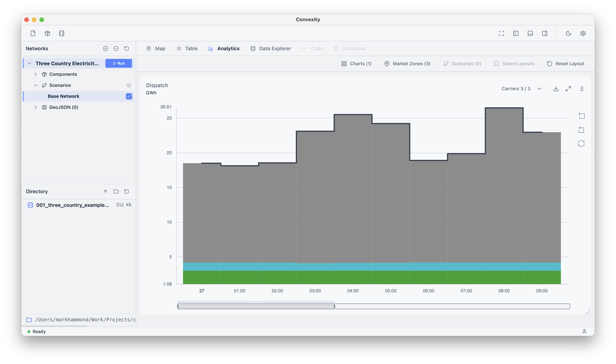Click Reset Layout in the Analytics toolbar
Screen dimensions: 616x364
[x=565, y=64]
